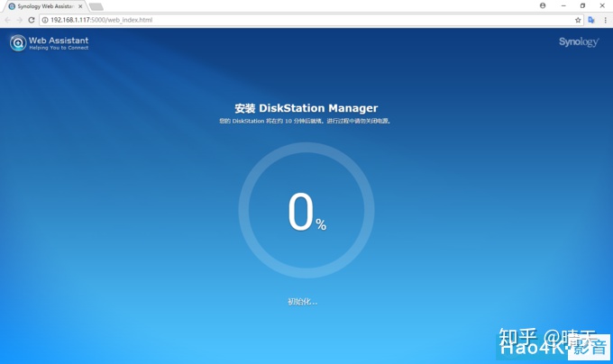613x364 pixels.
Task: Close the Chrome window
Action: coord(602,5)
